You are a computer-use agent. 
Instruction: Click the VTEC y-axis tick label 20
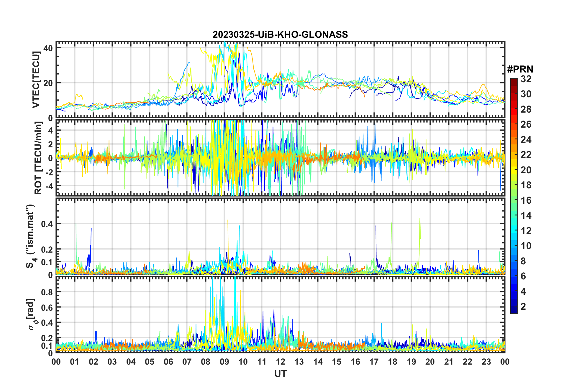click(48, 83)
